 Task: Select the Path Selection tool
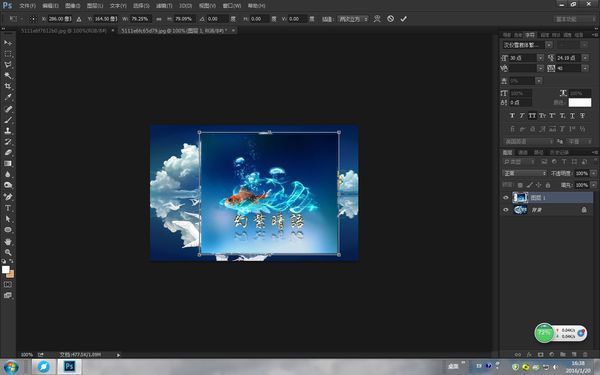(x=8, y=219)
